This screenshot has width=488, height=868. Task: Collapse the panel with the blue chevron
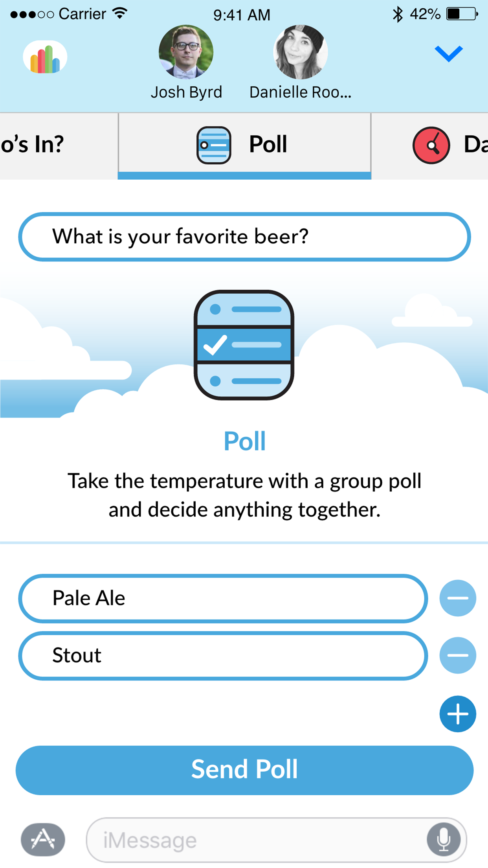448,54
